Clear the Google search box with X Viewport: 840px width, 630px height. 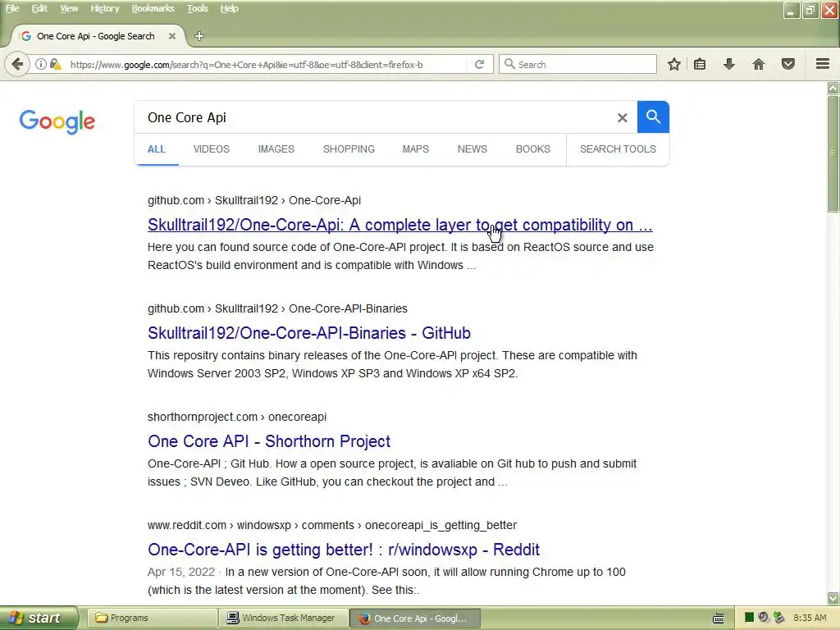pos(622,118)
